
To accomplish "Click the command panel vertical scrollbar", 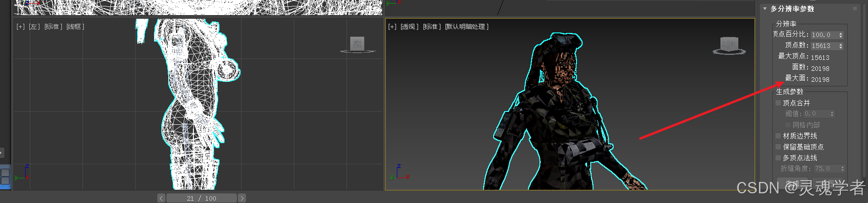I will coord(863,91).
